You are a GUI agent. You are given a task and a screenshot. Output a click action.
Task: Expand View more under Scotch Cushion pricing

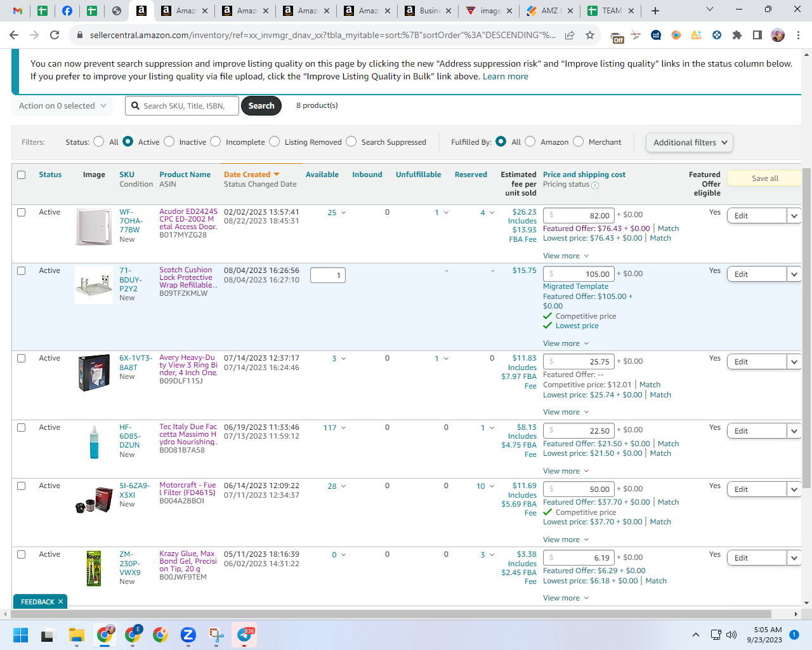566,343
